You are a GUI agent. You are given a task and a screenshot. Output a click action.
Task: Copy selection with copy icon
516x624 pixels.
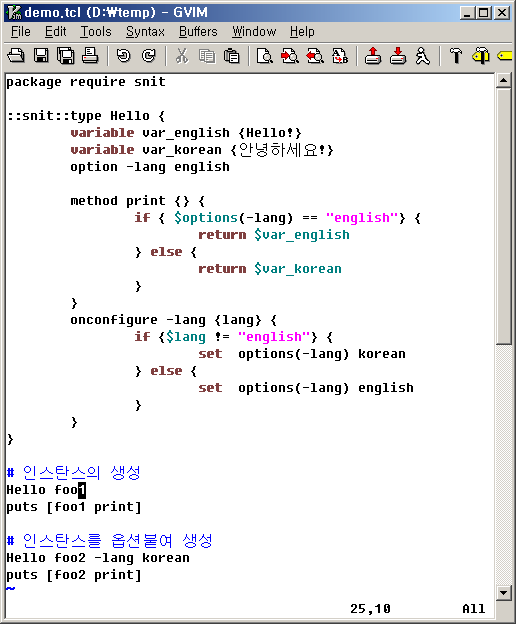click(207, 56)
